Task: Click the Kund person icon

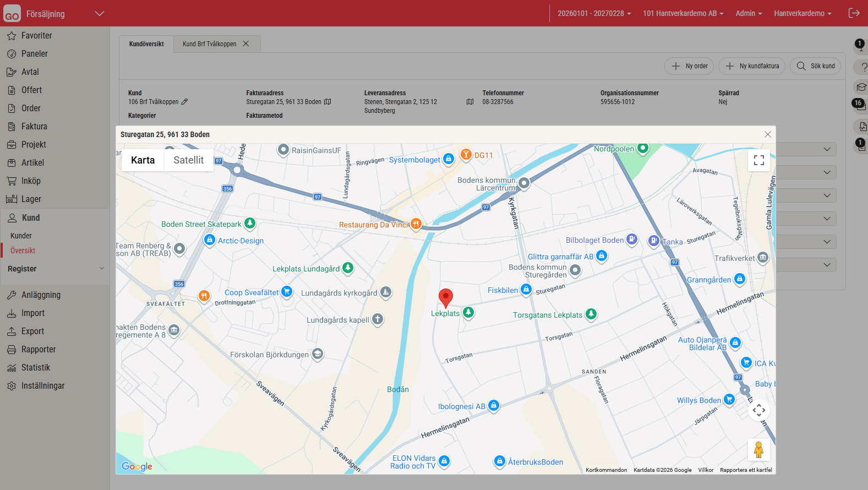Action: tap(12, 218)
